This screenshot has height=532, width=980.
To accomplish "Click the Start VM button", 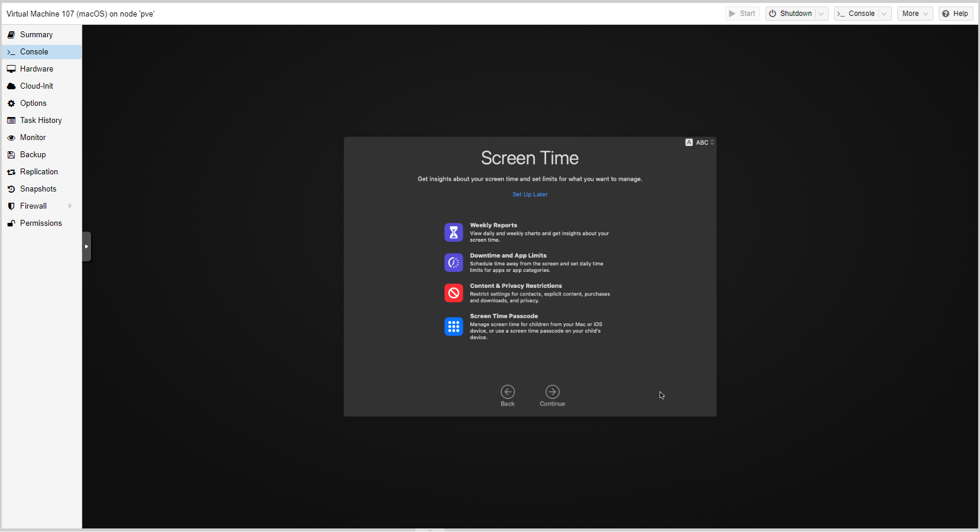I will pyautogui.click(x=742, y=14).
